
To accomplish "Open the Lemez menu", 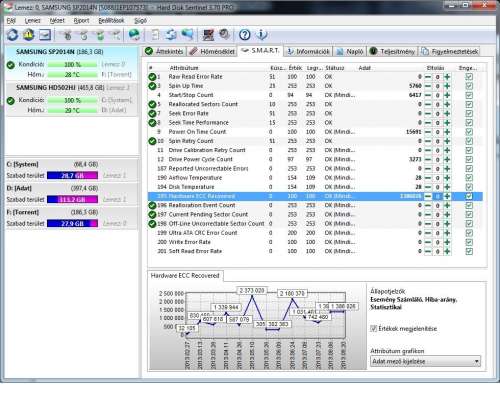I will (x=33, y=21).
